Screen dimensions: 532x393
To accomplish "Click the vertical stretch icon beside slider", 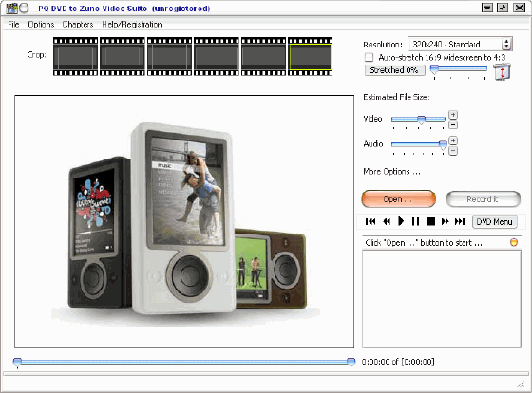I will click(x=503, y=71).
